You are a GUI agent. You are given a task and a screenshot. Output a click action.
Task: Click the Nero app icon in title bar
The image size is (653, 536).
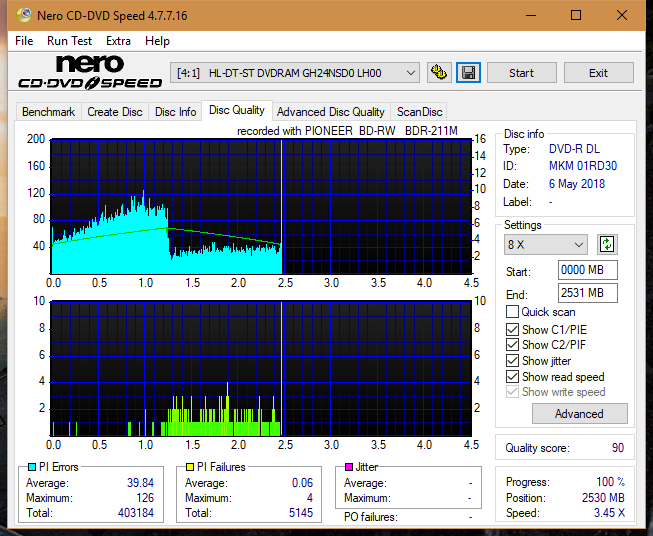pos(24,15)
